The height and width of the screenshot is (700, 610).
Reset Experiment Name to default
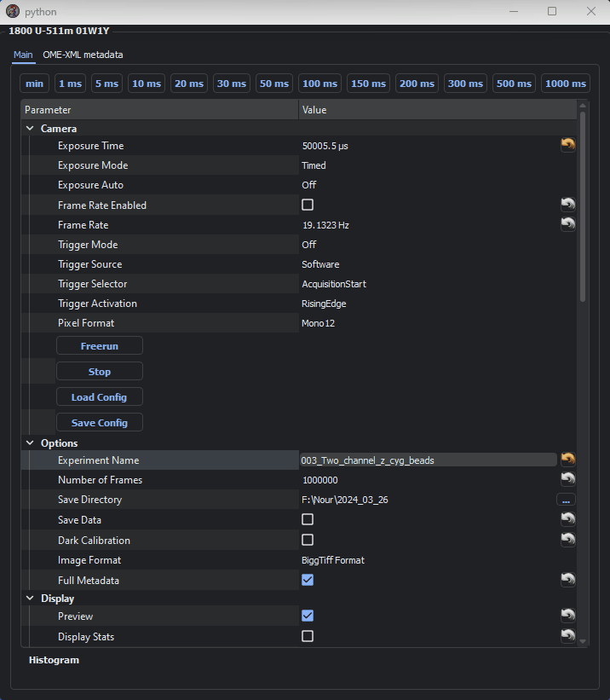click(x=567, y=460)
